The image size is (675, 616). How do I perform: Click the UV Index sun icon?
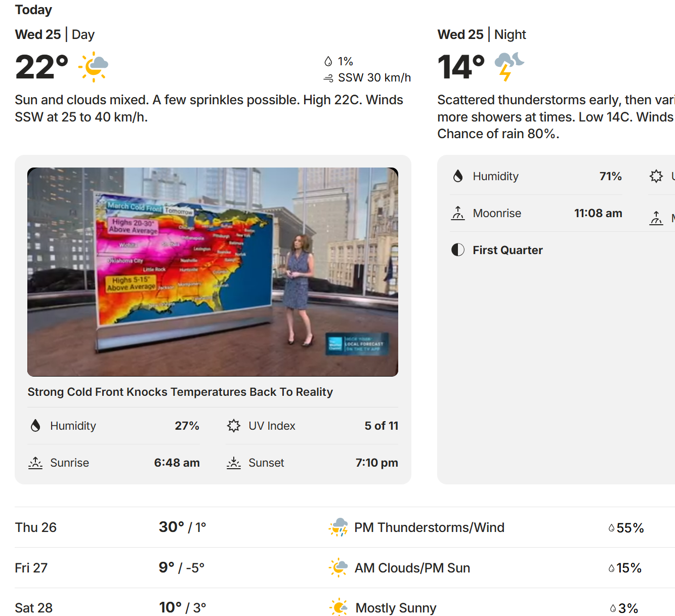pyautogui.click(x=234, y=426)
